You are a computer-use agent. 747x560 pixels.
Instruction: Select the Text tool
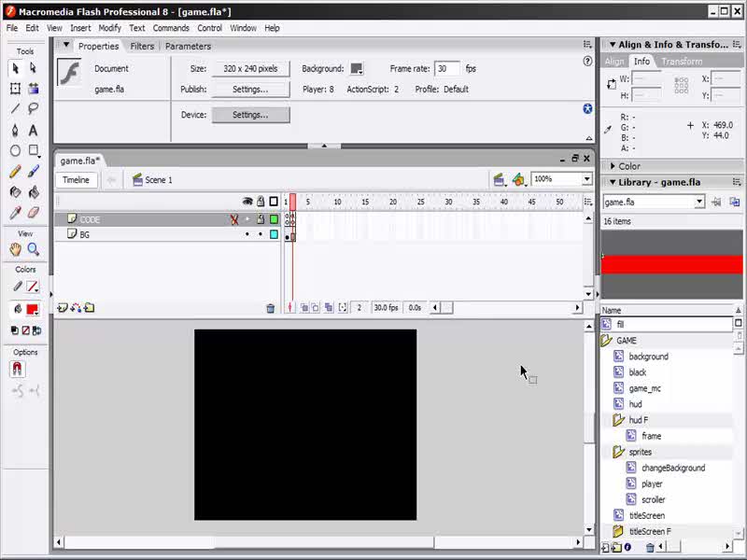[34, 130]
